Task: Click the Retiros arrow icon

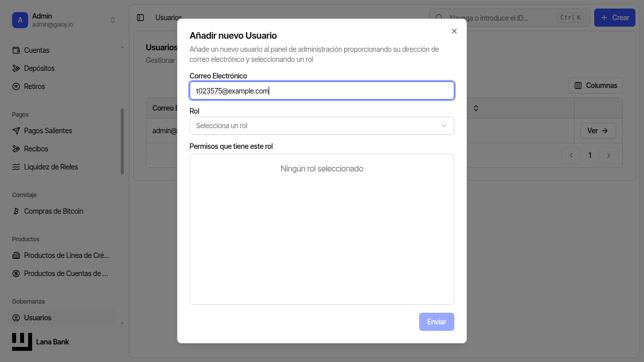Action: click(x=16, y=86)
